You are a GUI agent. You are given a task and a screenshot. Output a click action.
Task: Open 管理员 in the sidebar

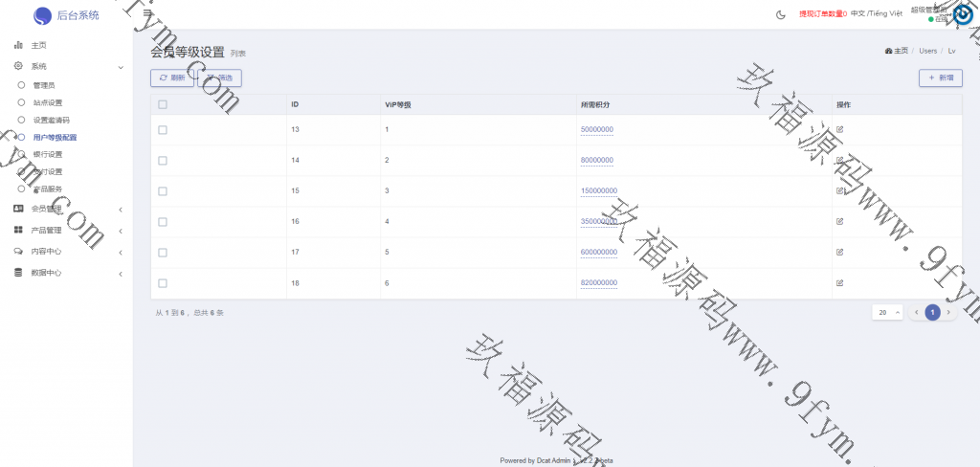pyautogui.click(x=51, y=85)
